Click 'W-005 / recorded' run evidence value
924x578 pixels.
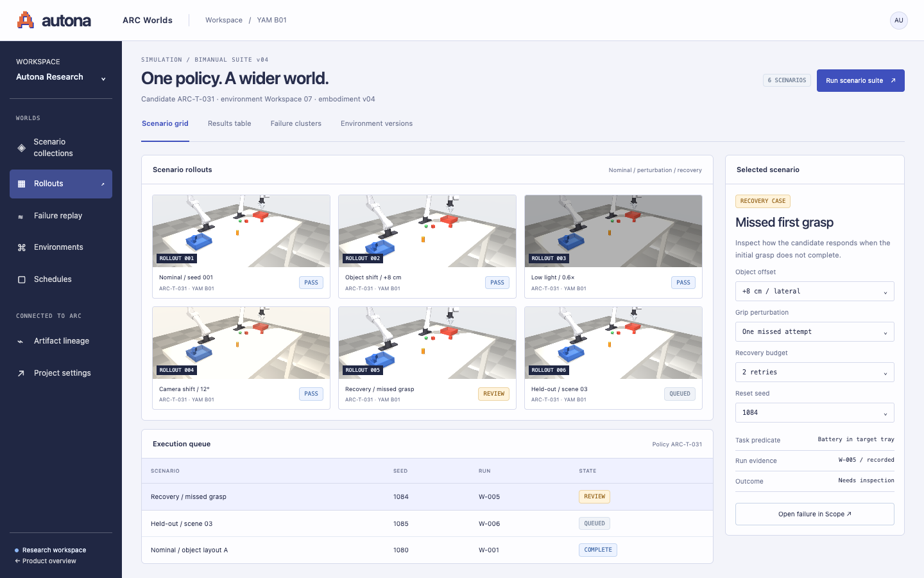(x=866, y=460)
